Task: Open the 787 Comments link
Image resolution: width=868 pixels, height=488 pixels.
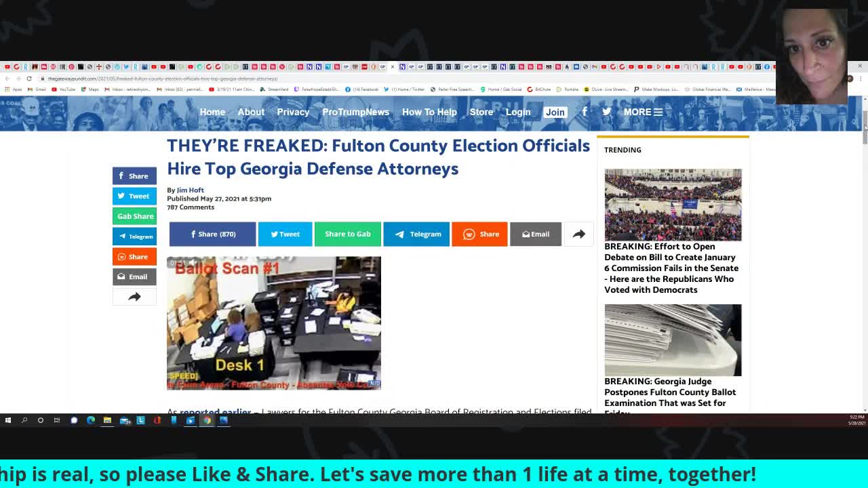Action: pyautogui.click(x=191, y=207)
